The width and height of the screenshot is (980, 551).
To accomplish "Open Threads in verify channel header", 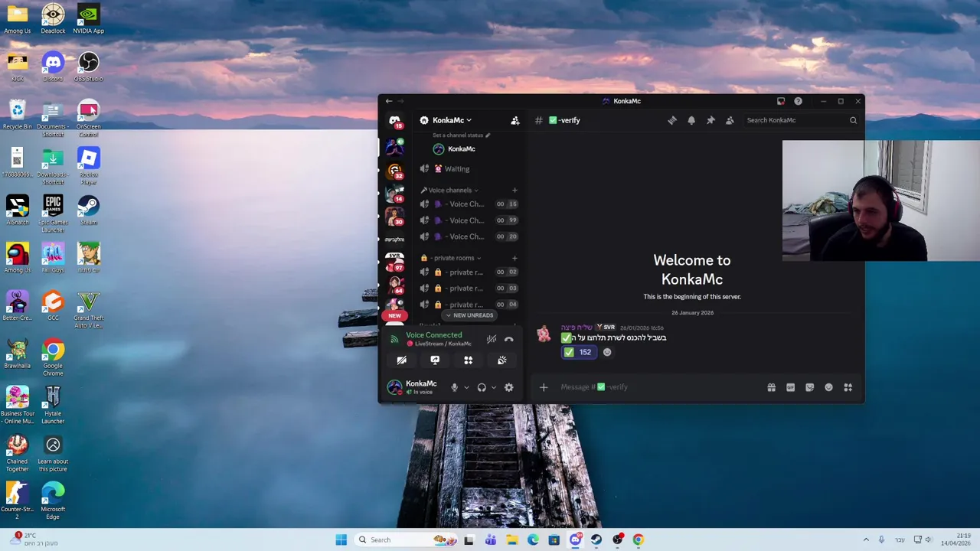I will click(672, 120).
